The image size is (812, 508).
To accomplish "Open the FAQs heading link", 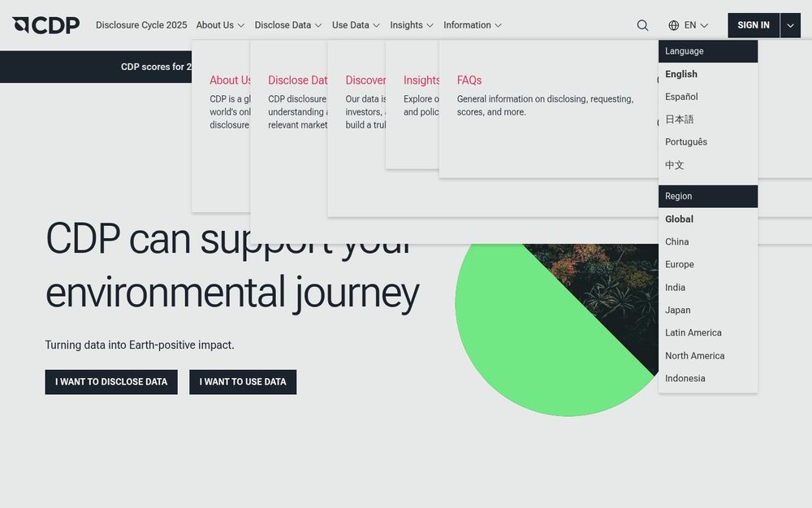I will pos(469,80).
